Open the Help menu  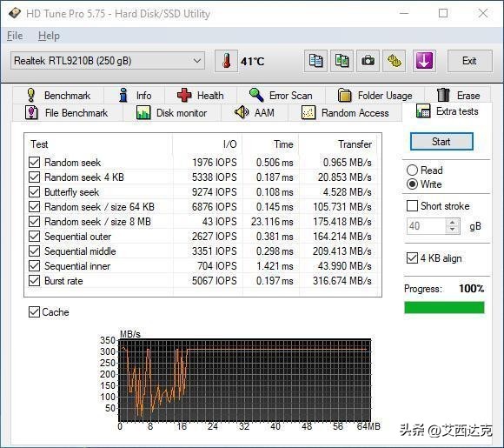click(49, 36)
